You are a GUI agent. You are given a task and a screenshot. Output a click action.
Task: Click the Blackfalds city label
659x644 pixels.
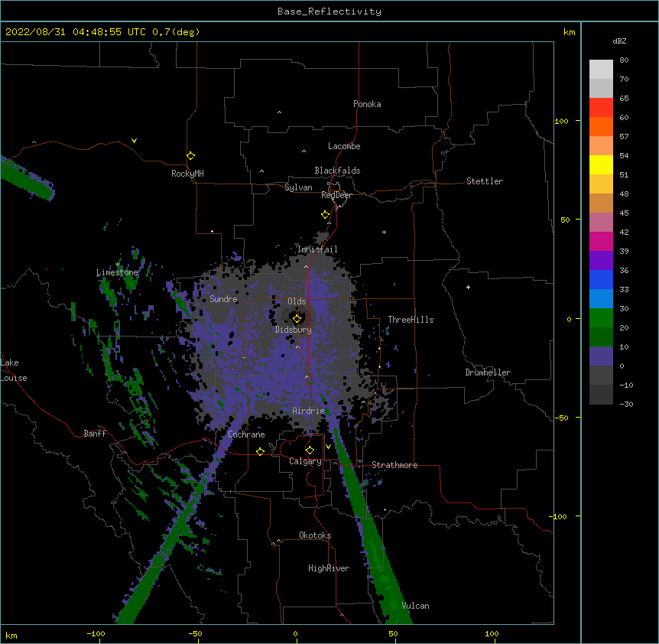tap(337, 171)
